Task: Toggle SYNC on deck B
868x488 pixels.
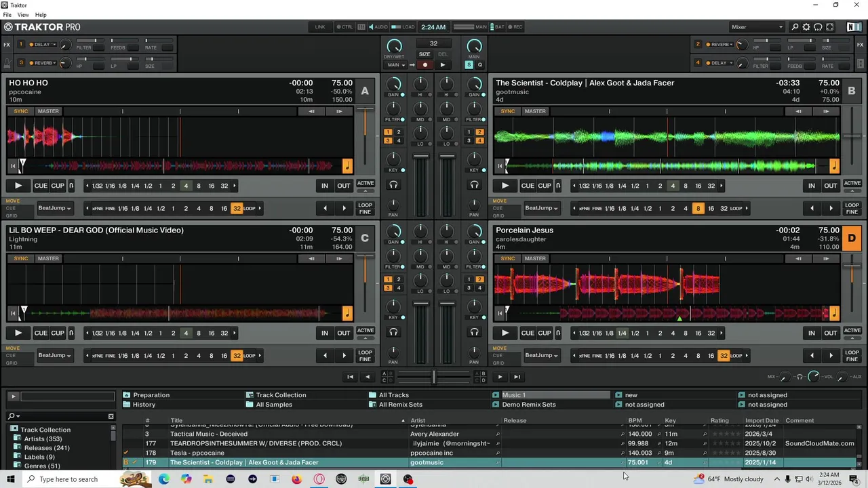Action: (x=508, y=111)
